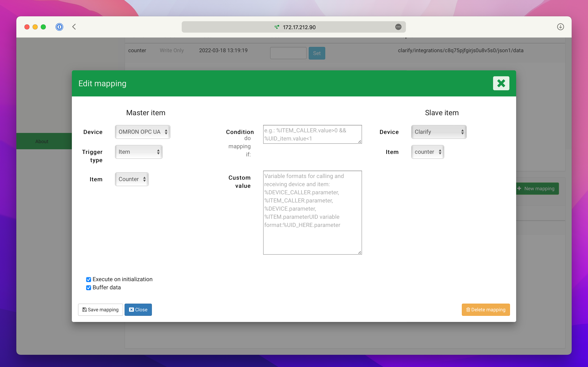
Task: Click the trash icon on Delete mapping
Action: (468, 310)
